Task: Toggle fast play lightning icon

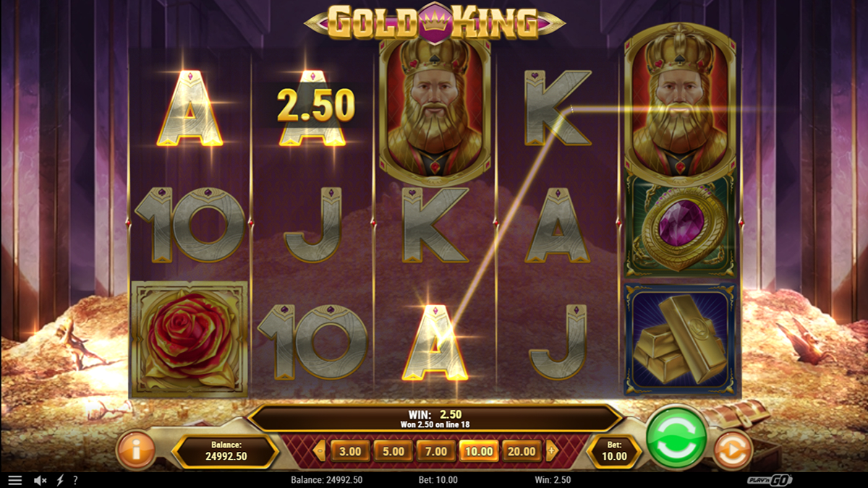Action: (x=60, y=480)
